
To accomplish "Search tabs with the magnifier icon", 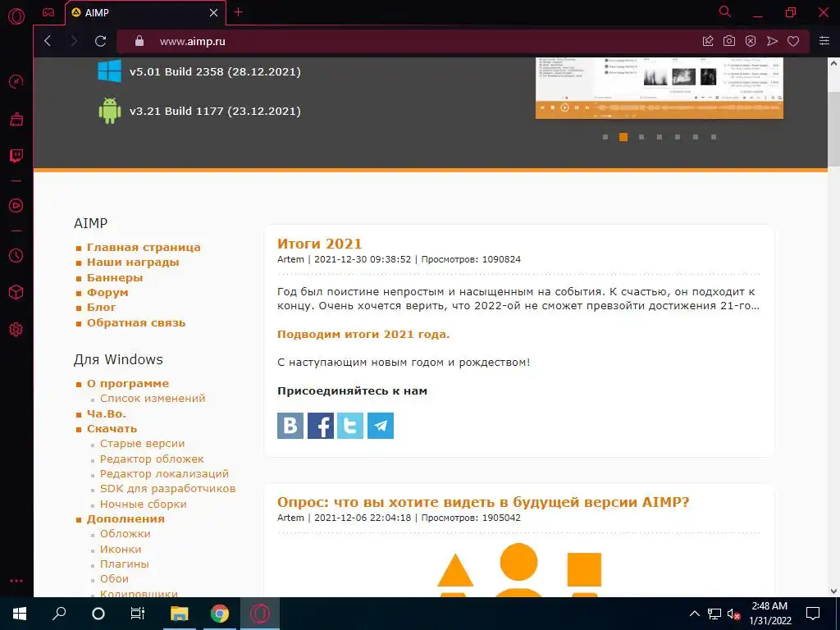I will (x=725, y=11).
